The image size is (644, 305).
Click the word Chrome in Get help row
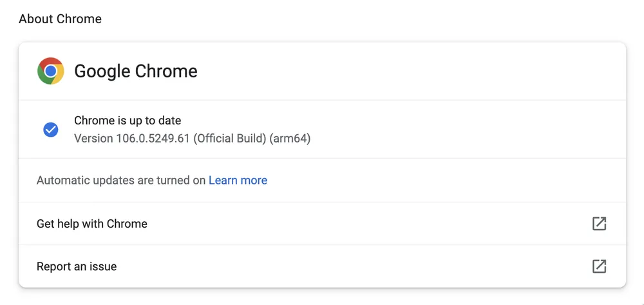(126, 224)
